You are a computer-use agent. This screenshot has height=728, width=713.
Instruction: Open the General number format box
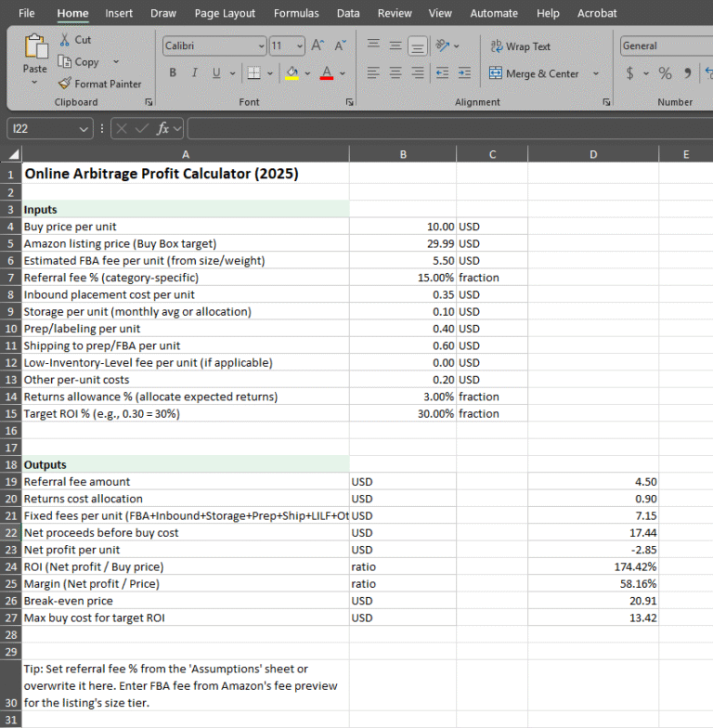point(667,46)
